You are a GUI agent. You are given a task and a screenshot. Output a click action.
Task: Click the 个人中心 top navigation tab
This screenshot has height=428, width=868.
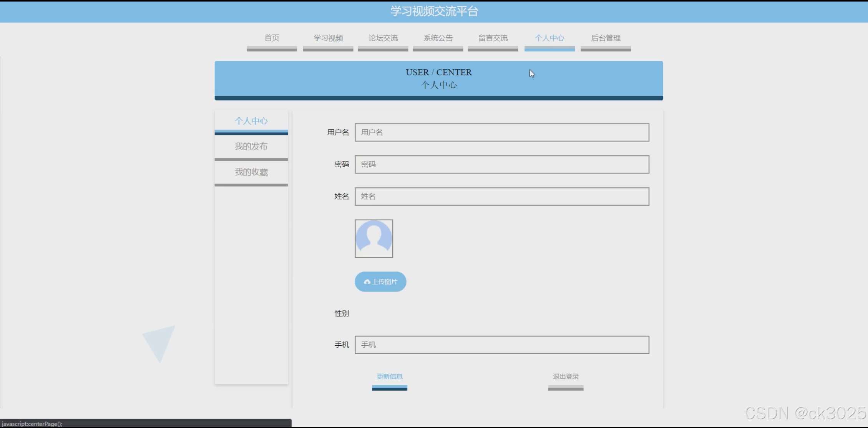[549, 38]
